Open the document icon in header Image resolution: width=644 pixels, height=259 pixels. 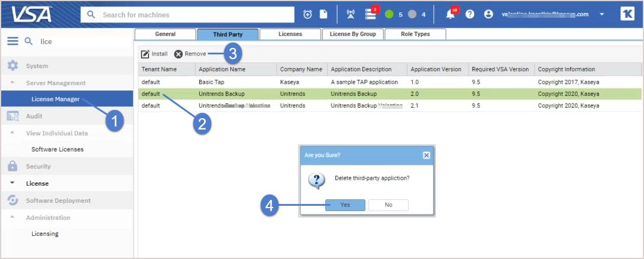pyautogui.click(x=323, y=14)
